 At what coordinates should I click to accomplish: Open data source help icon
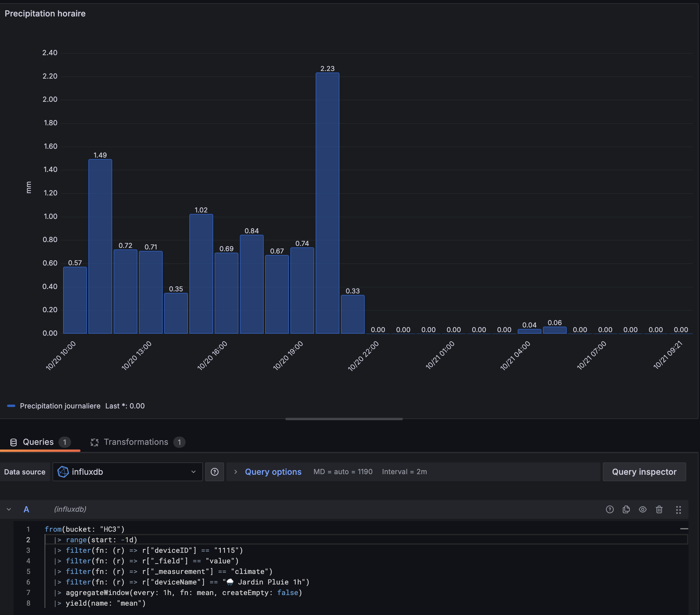[214, 472]
